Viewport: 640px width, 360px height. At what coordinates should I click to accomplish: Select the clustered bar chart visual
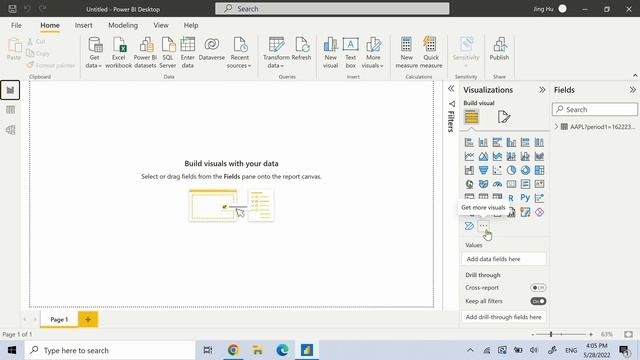pos(497,142)
